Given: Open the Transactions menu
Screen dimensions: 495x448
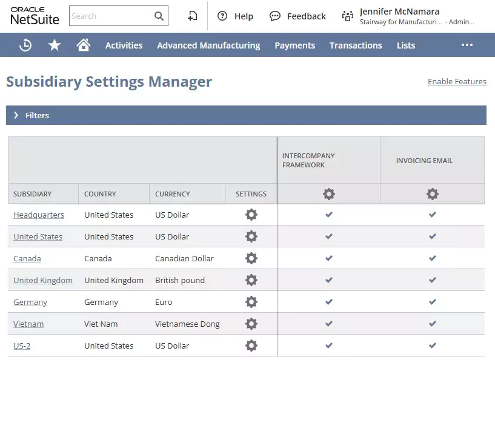Looking at the screenshot, I should click(356, 45).
